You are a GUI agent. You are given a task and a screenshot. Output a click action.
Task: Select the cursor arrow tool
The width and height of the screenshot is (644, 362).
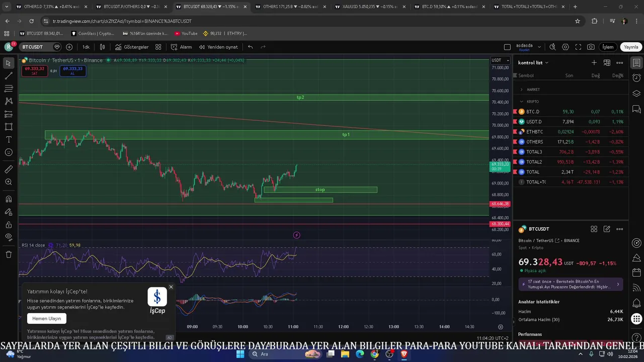[8, 63]
